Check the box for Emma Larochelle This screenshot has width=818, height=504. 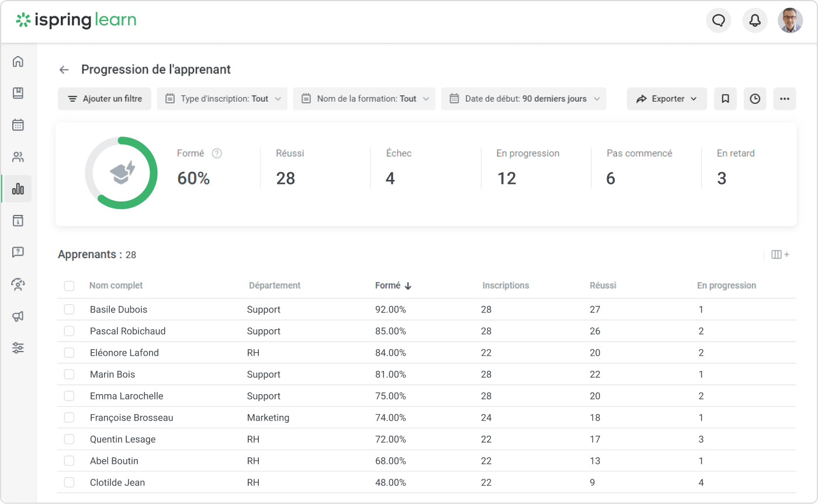69,396
